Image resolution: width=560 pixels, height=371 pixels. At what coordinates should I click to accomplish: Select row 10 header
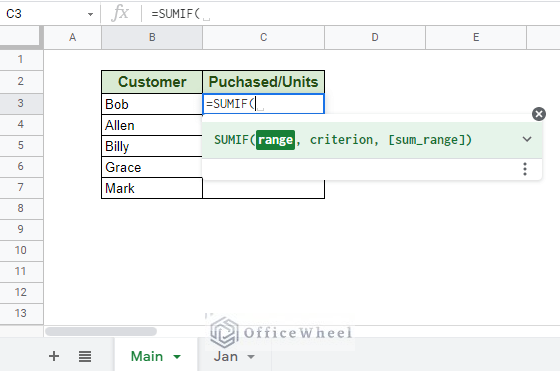click(x=21, y=250)
